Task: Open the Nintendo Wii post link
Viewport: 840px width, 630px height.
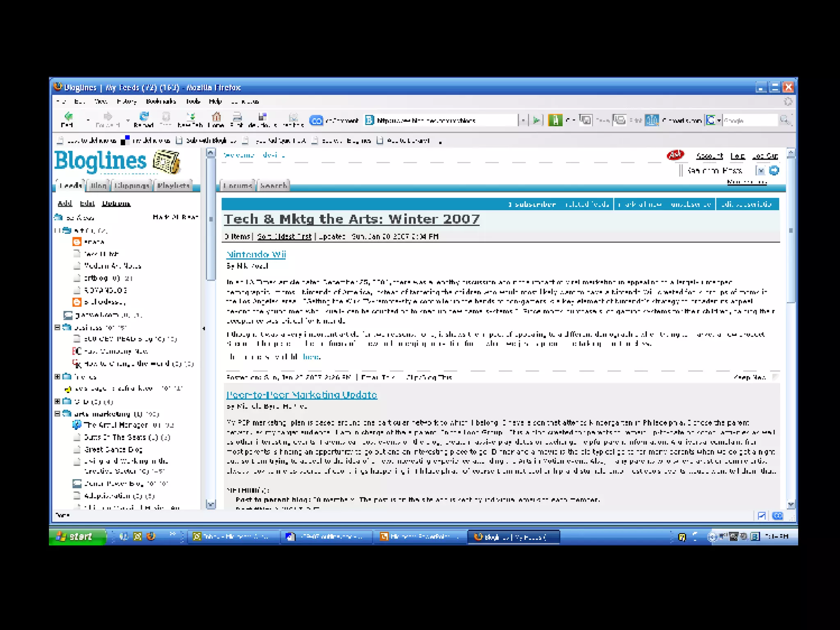Action: (256, 254)
